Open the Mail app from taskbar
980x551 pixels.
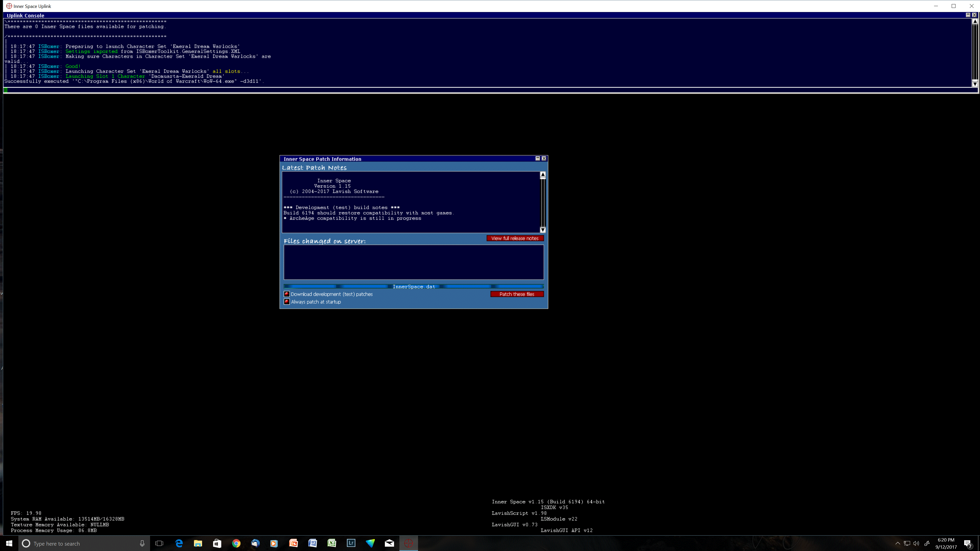[x=389, y=543]
